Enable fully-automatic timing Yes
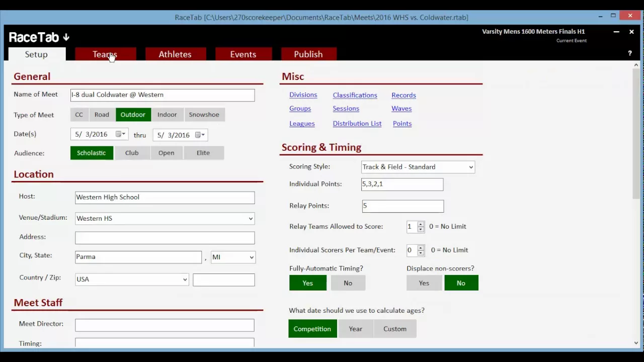This screenshot has width=644, height=362. [308, 283]
